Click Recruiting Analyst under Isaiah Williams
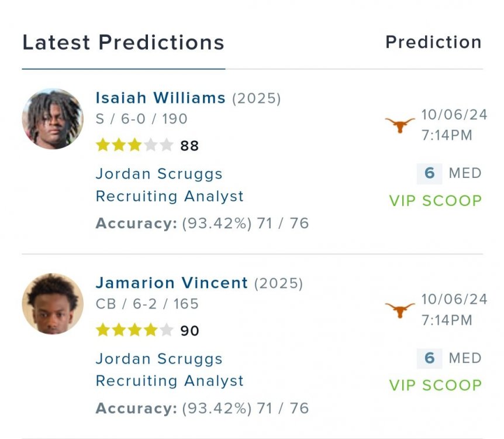The height and width of the screenshot is (439, 504). coord(170,196)
